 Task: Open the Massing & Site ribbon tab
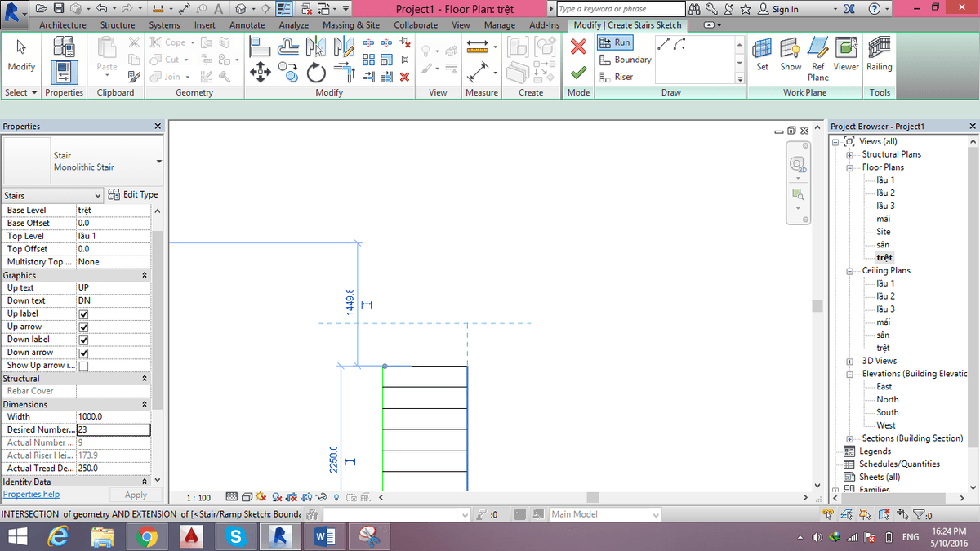click(x=351, y=25)
